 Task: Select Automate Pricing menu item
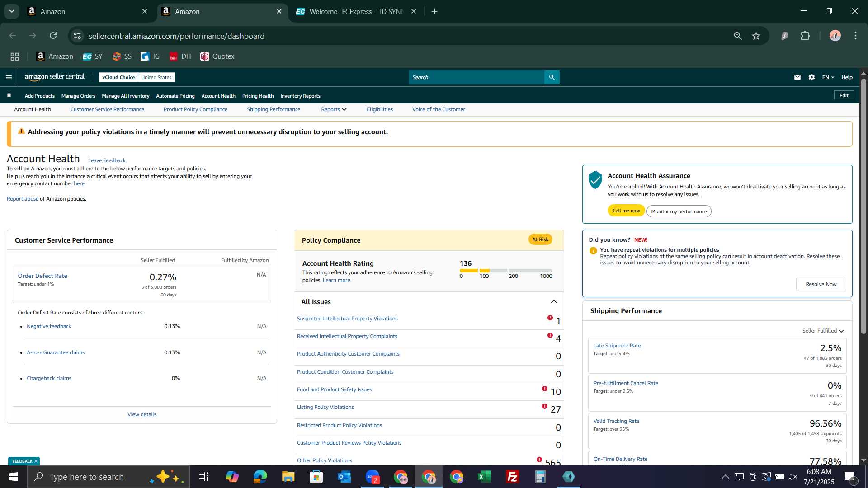tap(175, 96)
